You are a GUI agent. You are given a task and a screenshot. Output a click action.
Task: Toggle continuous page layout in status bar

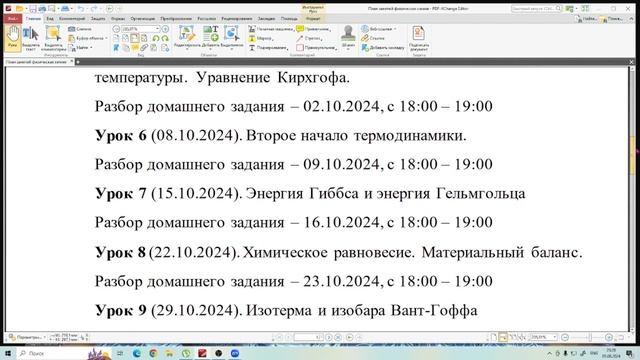pos(503,338)
